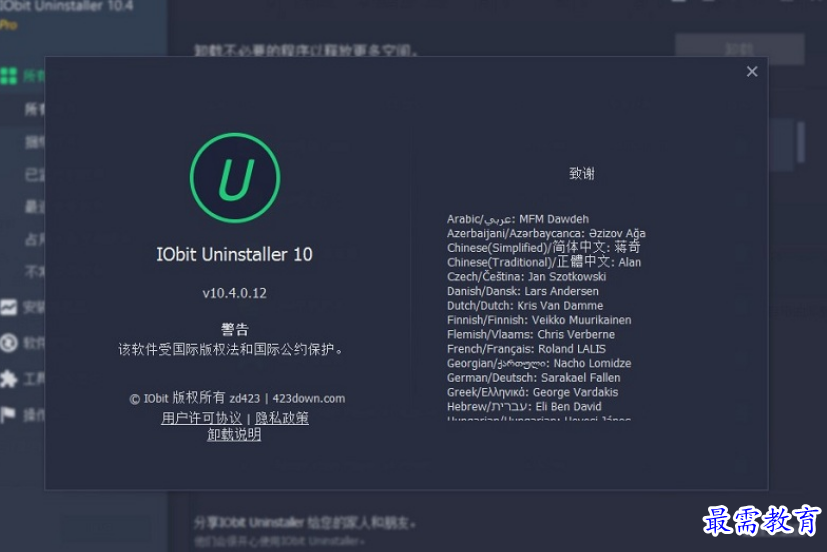Click the circular updater icon in sidebar

click(x=8, y=343)
